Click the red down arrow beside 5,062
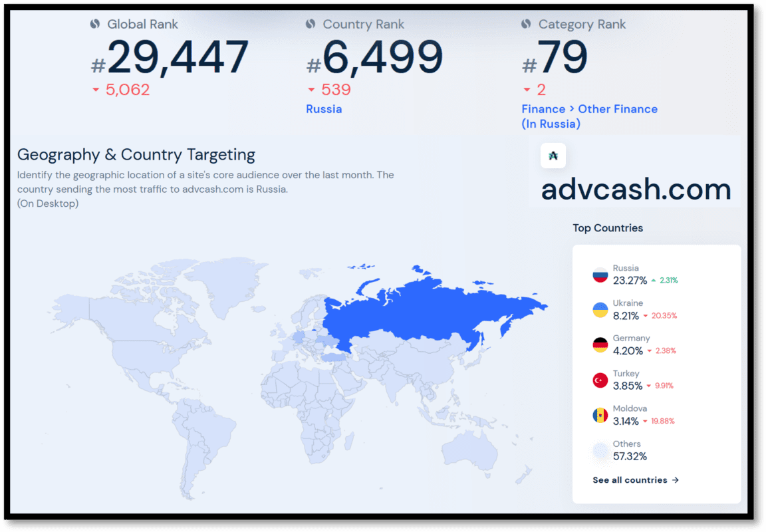 coord(96,90)
